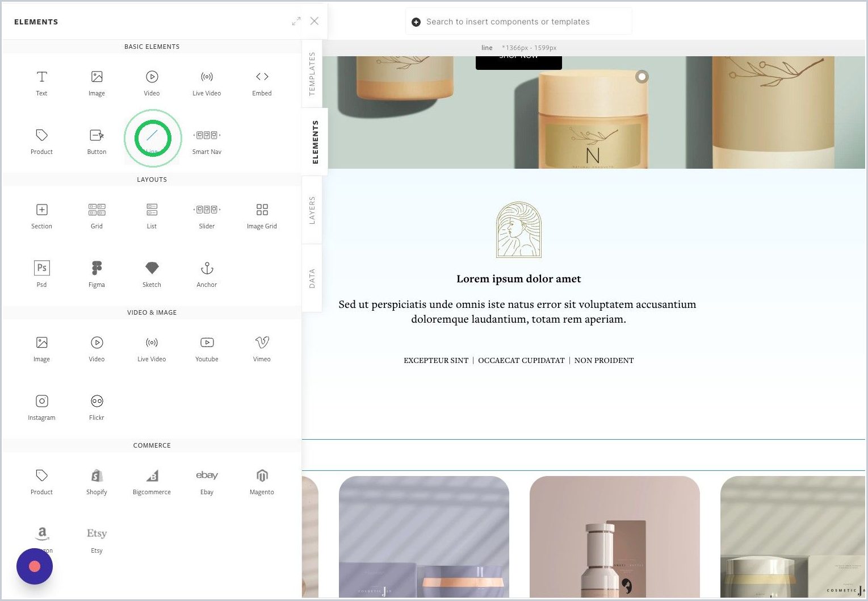Pick the Slider layout
This screenshot has height=601, width=868.
[x=207, y=216]
